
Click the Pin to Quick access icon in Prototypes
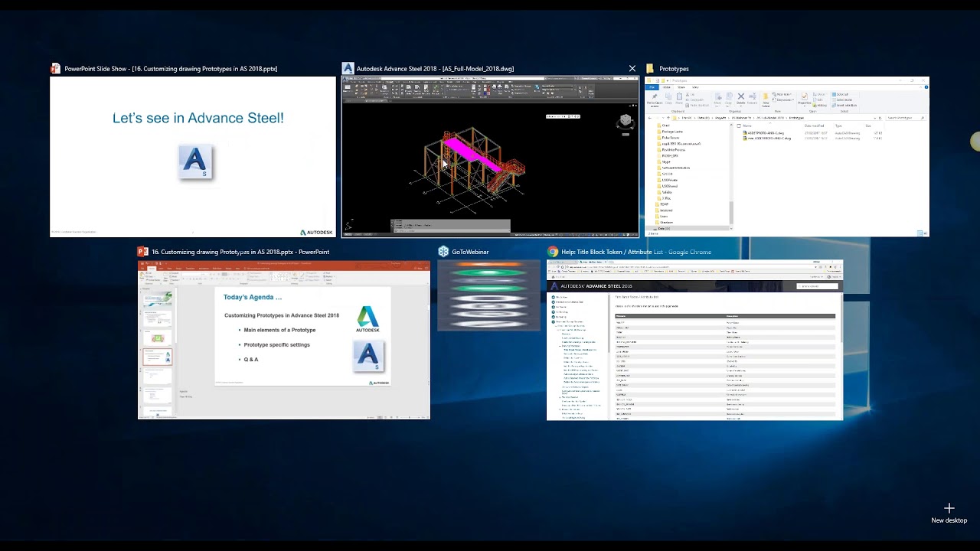pos(654,98)
